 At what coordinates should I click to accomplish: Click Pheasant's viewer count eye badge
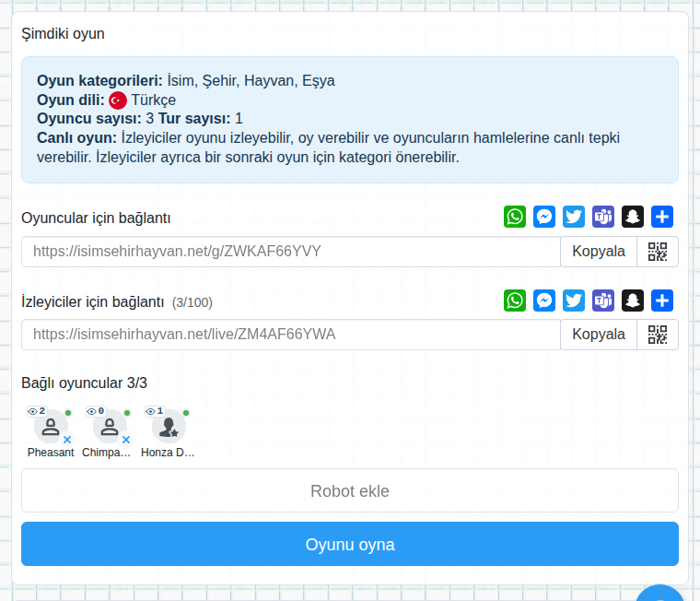click(x=37, y=411)
